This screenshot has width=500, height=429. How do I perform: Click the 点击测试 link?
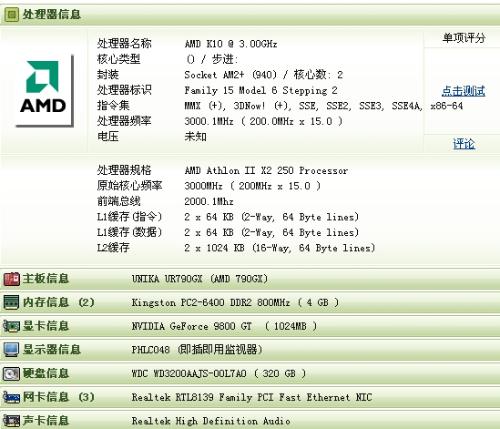463,91
